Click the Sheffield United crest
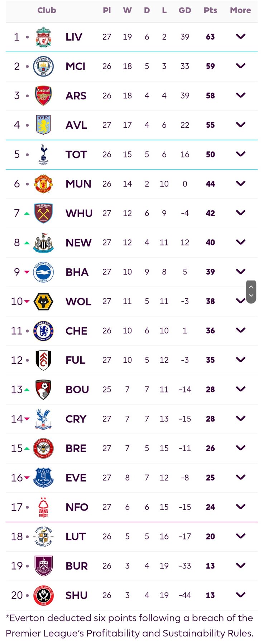 tap(43, 595)
